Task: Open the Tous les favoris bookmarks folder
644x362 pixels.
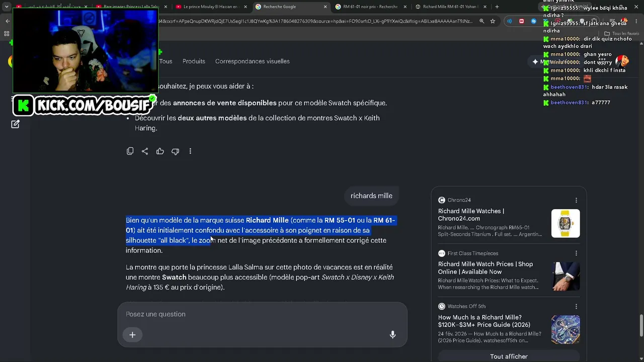Action: coord(621,34)
